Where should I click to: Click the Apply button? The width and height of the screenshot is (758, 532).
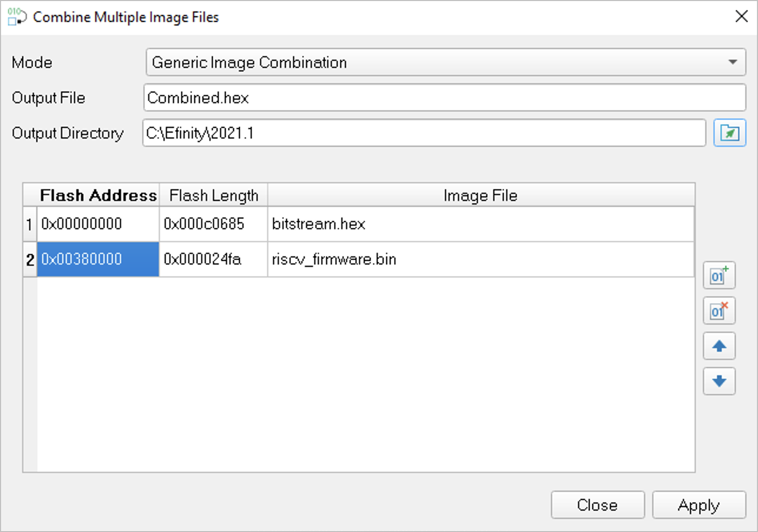pos(698,505)
